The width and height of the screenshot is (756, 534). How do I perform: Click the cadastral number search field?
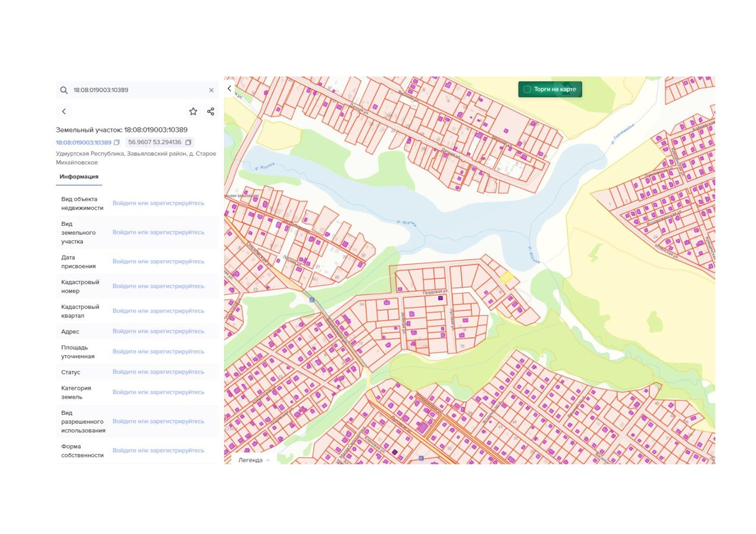point(137,90)
